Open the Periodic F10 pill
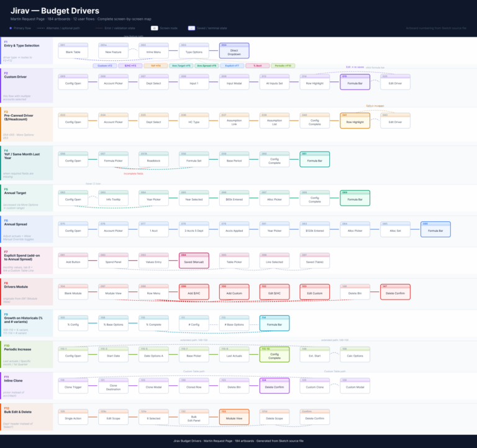This screenshot has width=477, height=448. [x=283, y=65]
